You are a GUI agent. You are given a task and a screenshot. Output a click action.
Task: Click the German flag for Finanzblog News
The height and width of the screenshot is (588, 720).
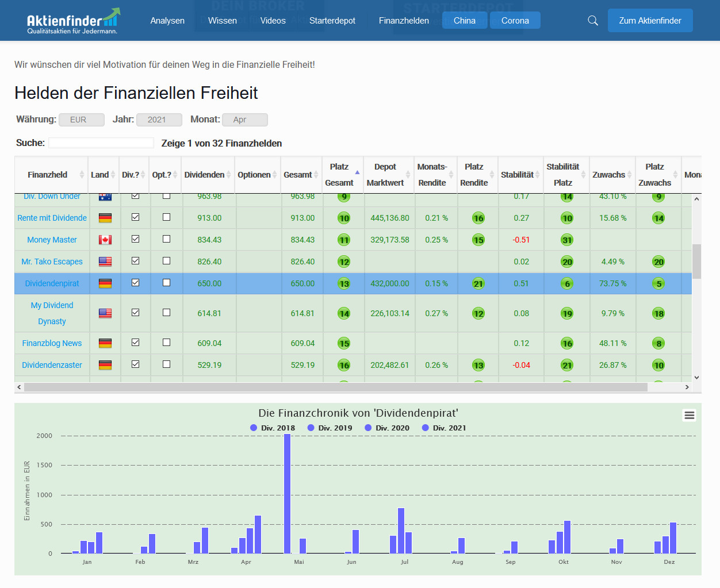pyautogui.click(x=105, y=343)
